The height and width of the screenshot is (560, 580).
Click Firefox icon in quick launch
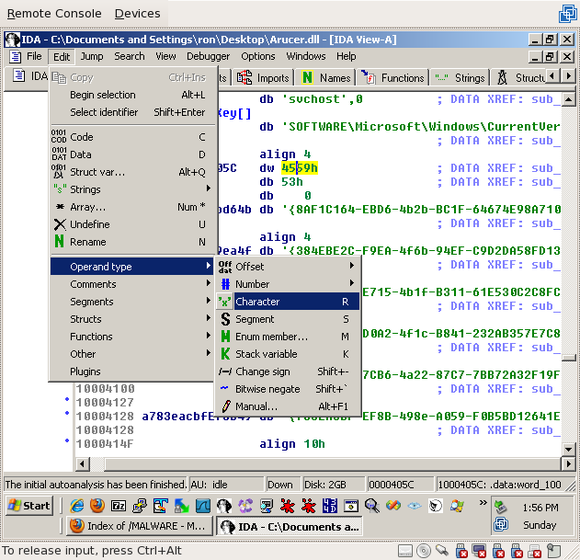[97, 506]
